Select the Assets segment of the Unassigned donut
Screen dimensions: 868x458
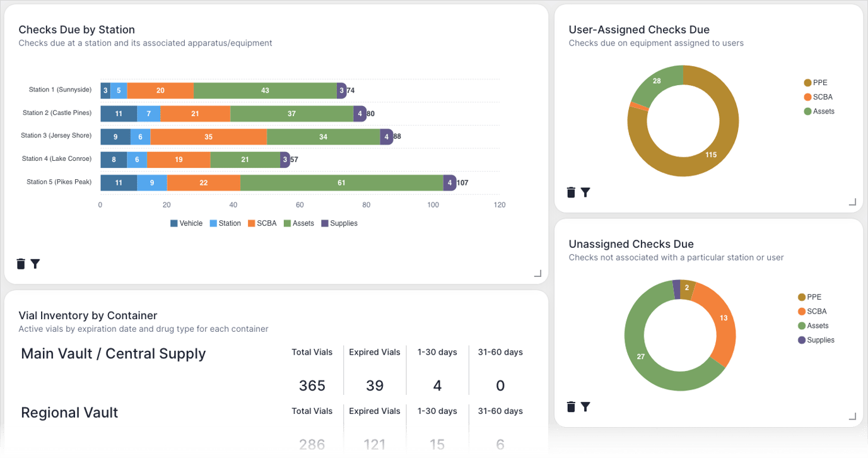pos(641,356)
